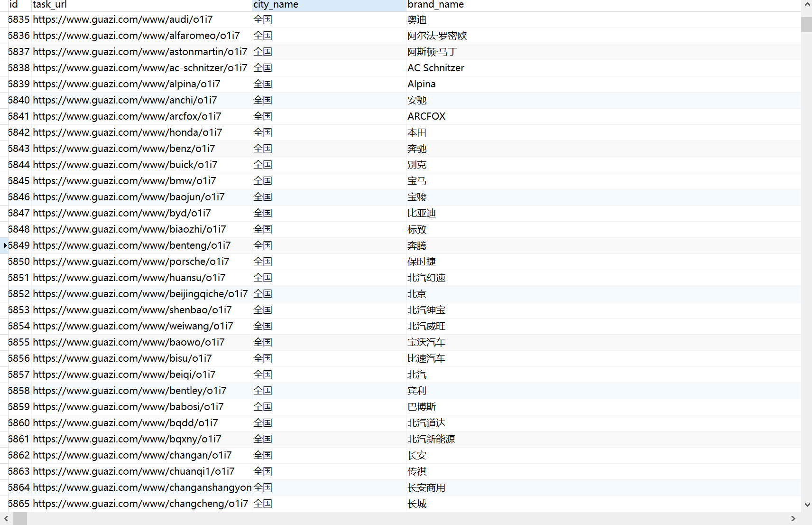
Task: Select brand cell 北汽新能源
Action: 603,439
